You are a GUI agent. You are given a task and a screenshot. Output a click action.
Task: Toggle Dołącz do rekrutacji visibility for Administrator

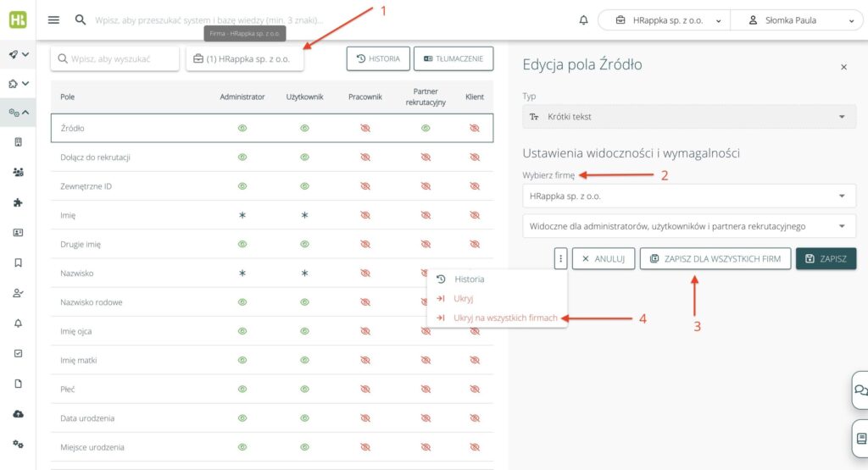click(x=242, y=158)
